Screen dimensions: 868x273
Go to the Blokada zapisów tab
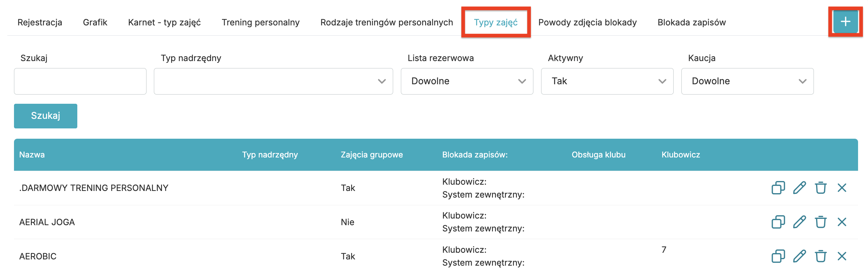pos(692,22)
